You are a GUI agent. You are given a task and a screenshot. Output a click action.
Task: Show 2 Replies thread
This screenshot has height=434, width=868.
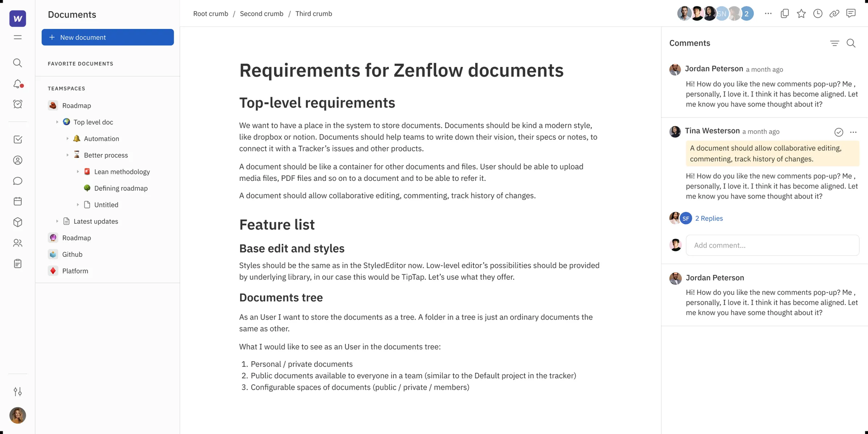(x=709, y=218)
